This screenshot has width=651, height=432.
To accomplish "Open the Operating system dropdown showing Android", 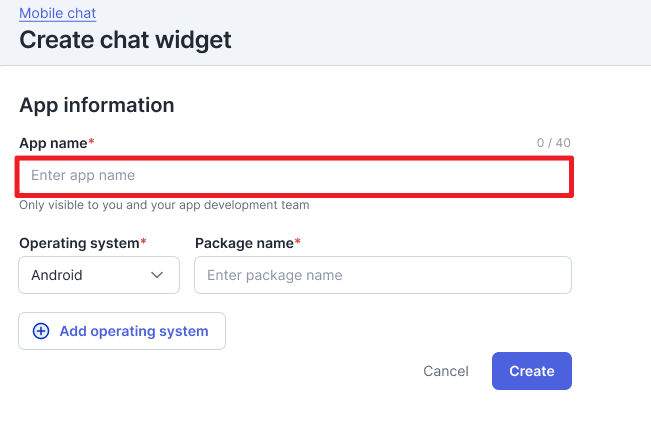I will [x=99, y=275].
